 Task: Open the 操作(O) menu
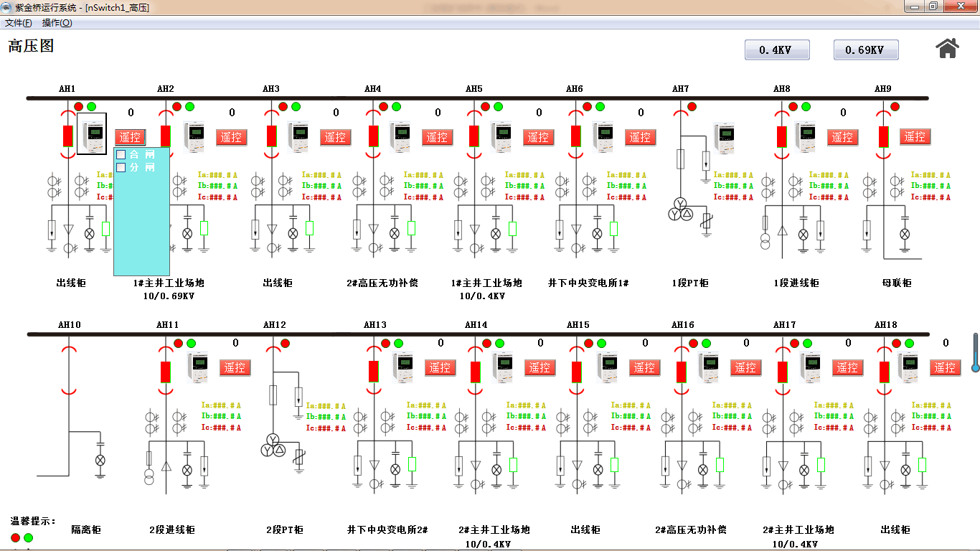coord(57,23)
